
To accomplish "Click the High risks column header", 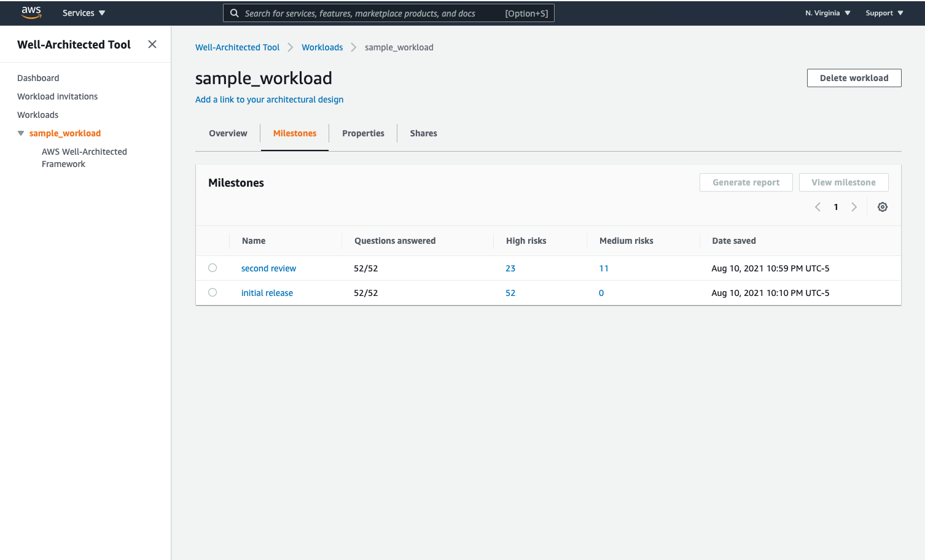I will tap(526, 241).
